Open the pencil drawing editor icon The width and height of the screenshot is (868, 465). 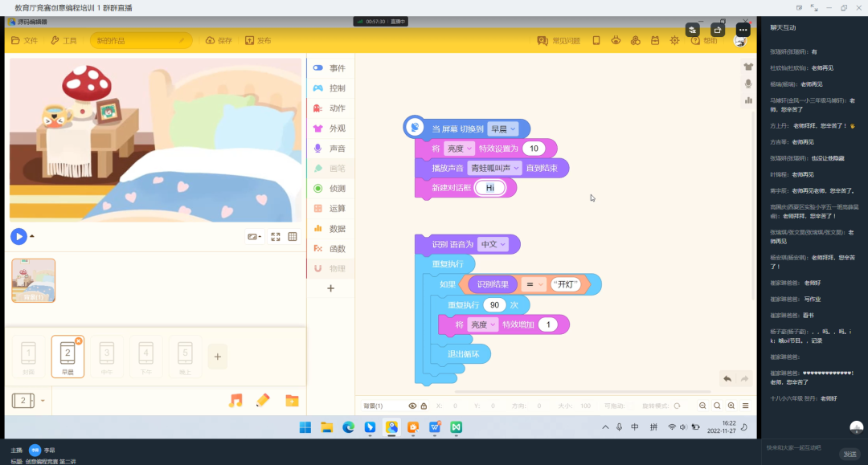click(263, 400)
